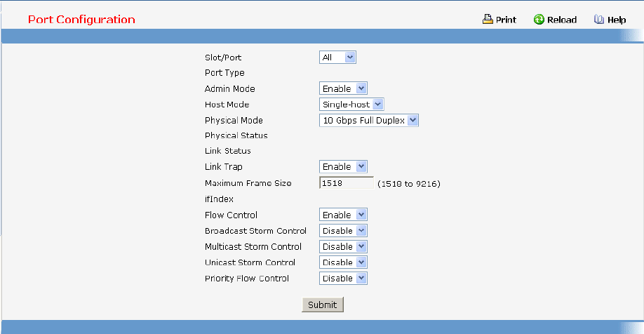This screenshot has width=644, height=334.
Task: Open the Physical Mode speed dropdown
Action: click(368, 121)
